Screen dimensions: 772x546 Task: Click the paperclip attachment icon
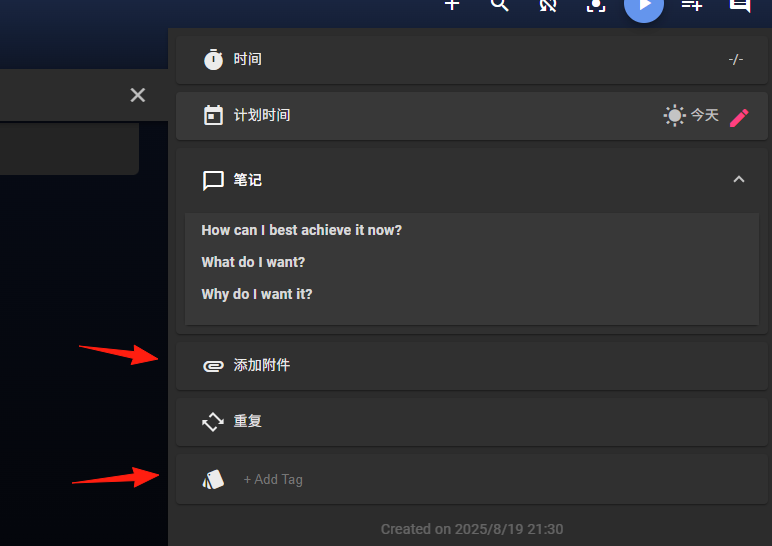213,366
